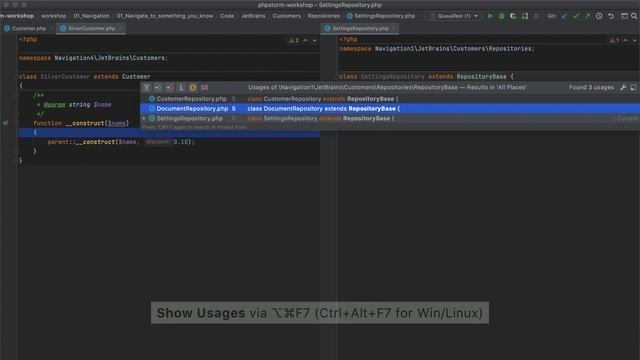The width and height of the screenshot is (640, 360).
Task: Toggle the red arrow filter icon in the usages popup
Action: [x=169, y=87]
